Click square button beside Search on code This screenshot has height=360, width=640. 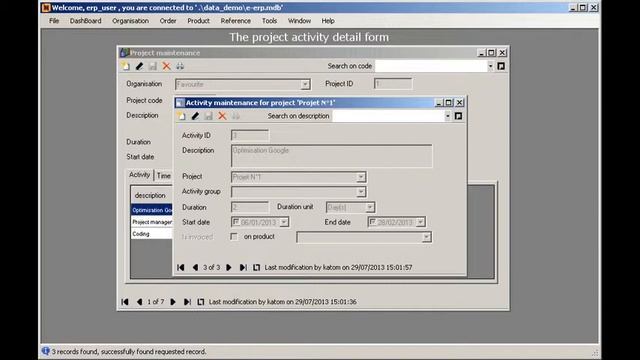(501, 66)
